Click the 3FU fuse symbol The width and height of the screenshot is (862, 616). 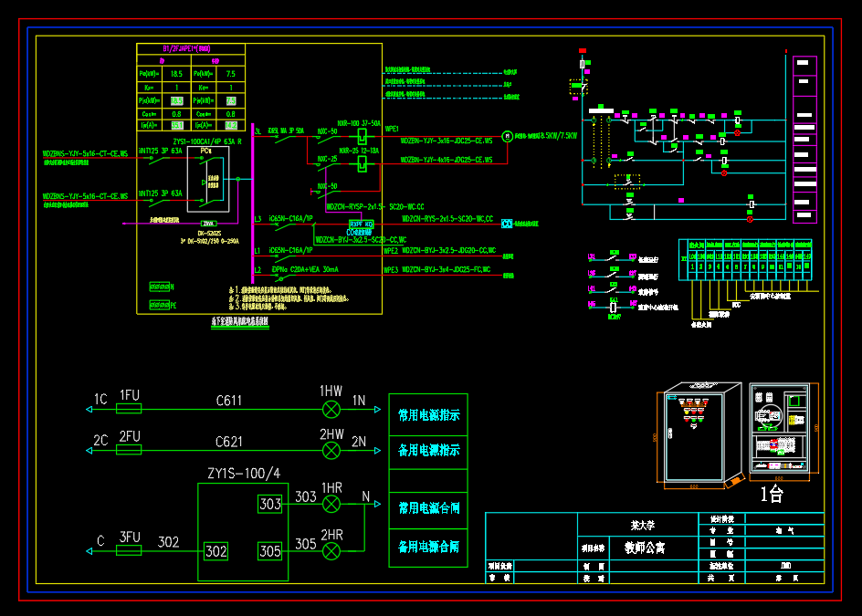129,550
